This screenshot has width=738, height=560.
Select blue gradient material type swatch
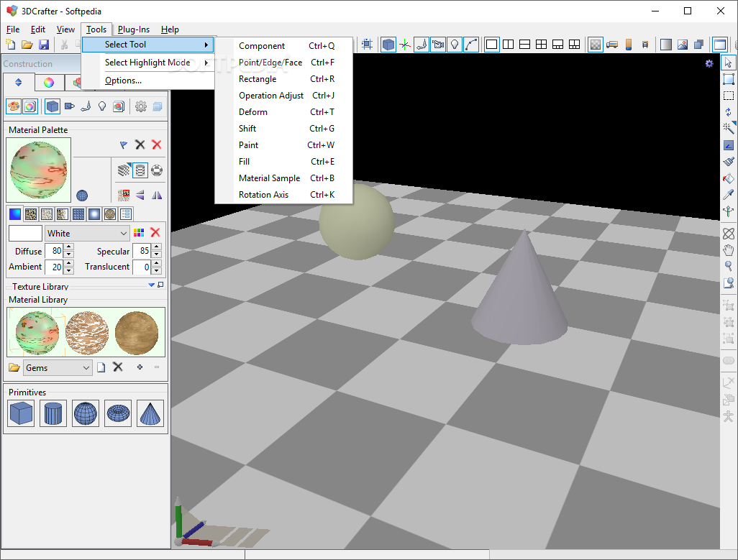[16, 214]
